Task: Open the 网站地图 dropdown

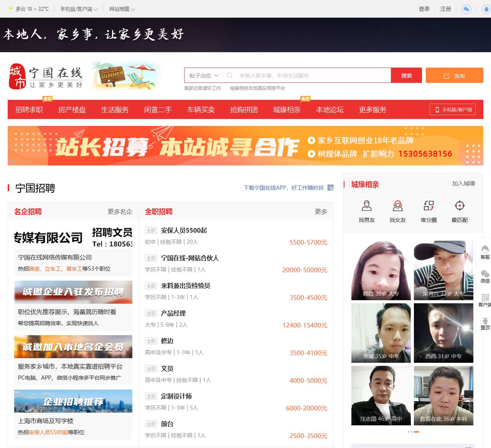Action: [122, 9]
